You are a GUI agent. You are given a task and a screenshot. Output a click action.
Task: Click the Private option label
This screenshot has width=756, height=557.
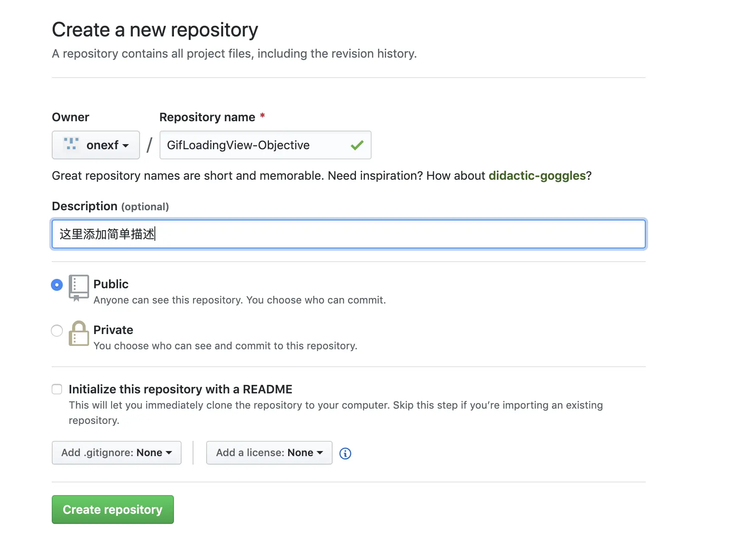(113, 330)
